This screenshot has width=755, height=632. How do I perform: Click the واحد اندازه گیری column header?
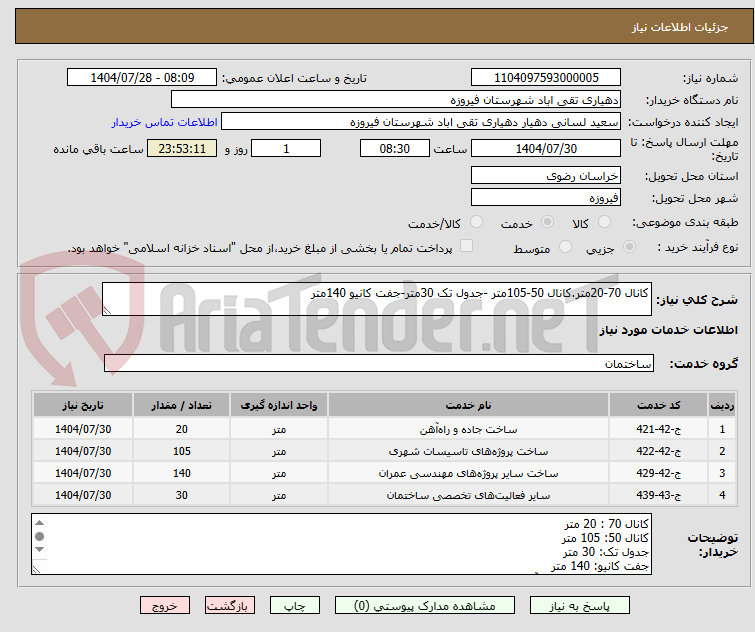279,405
